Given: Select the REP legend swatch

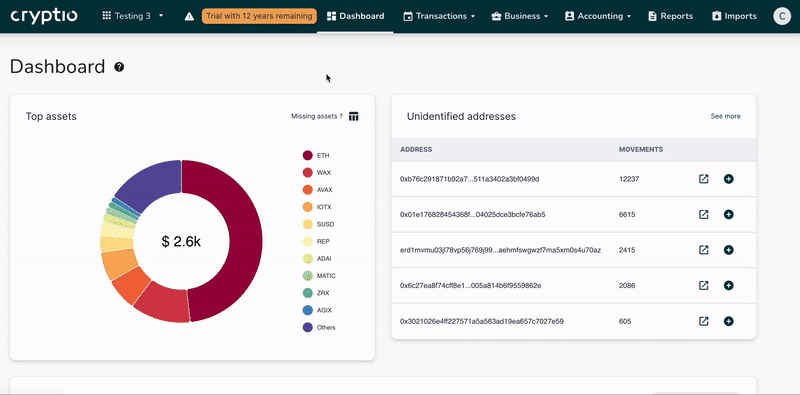Looking at the screenshot, I should click(x=308, y=241).
